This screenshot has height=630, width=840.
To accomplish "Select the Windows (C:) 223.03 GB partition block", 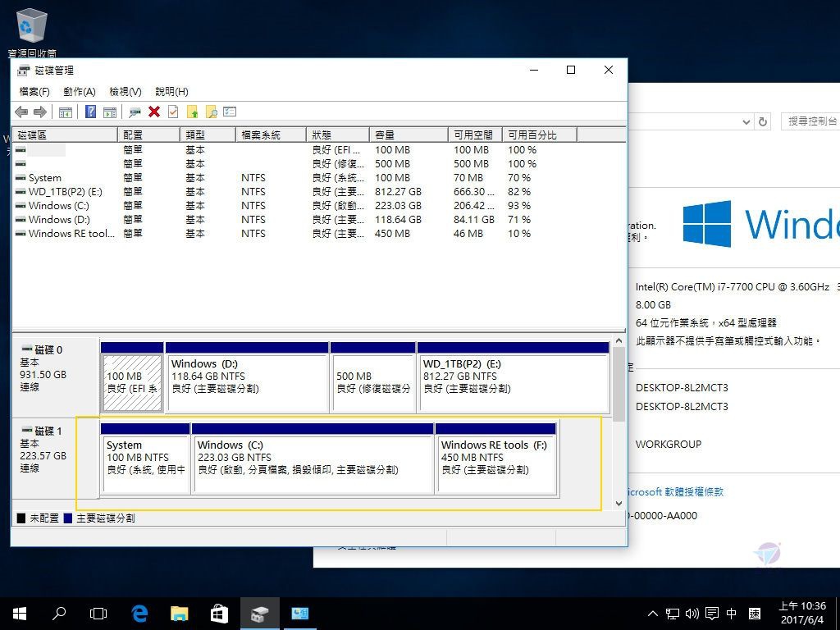I will [313, 459].
